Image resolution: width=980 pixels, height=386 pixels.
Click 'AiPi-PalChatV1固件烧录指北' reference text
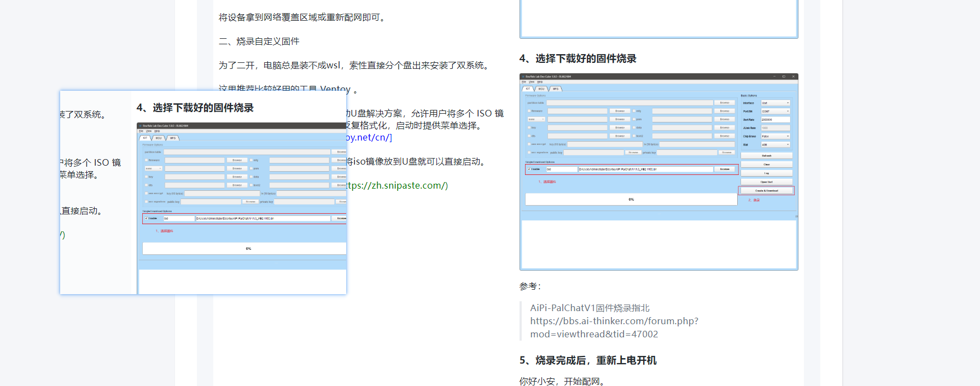(x=590, y=308)
